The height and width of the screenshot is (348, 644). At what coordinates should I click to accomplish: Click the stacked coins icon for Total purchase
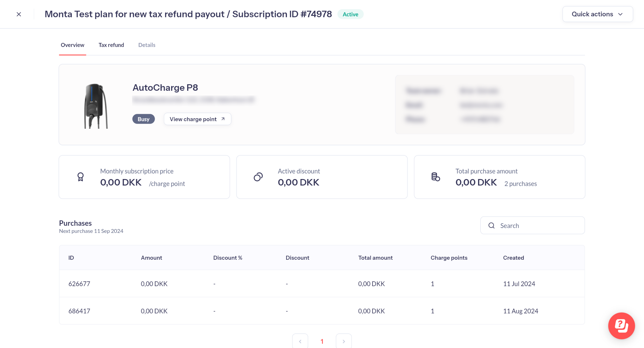[436, 177]
